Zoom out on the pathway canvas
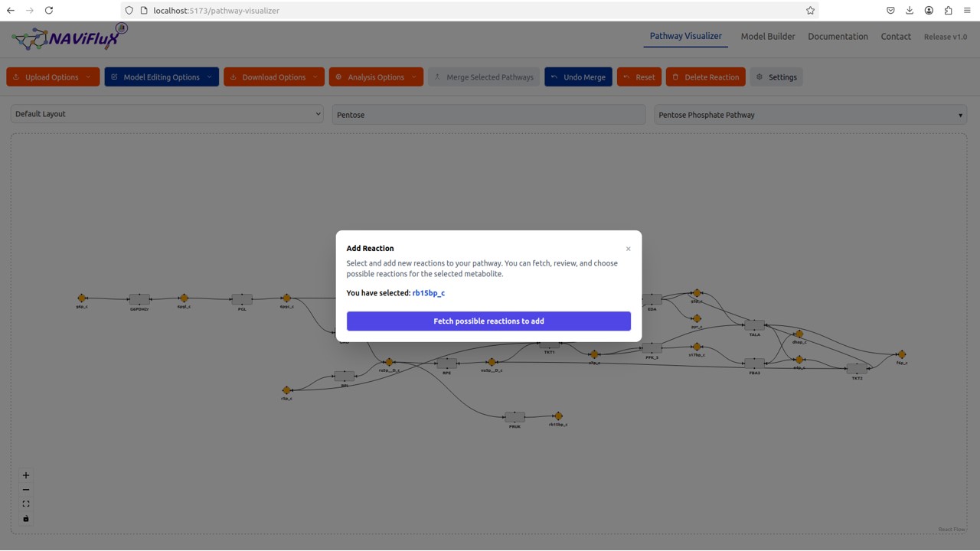The image size is (980, 551). pos(26,490)
